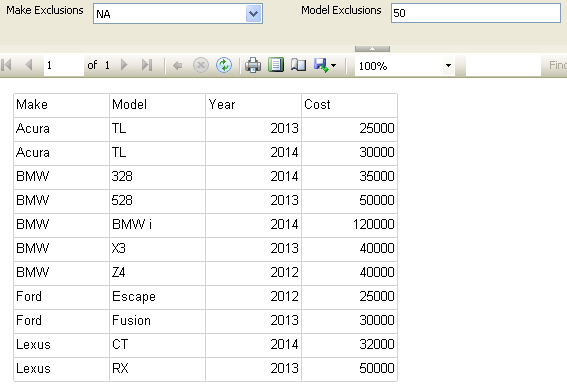This screenshot has width=567, height=387.
Task: Select the RX model cell
Action: [x=157, y=369]
